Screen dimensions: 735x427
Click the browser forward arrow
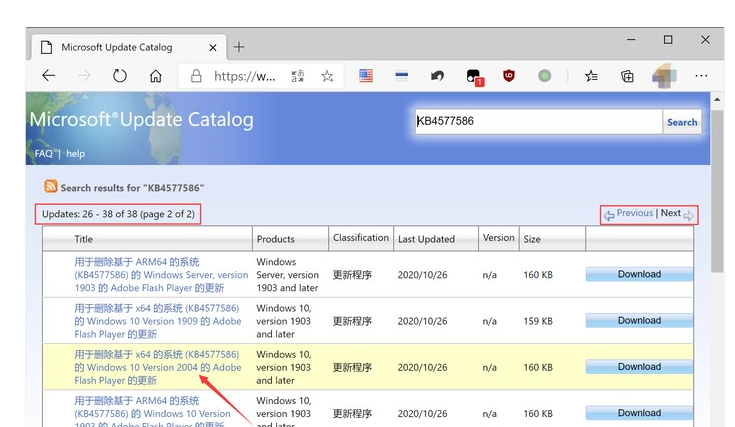coord(84,75)
